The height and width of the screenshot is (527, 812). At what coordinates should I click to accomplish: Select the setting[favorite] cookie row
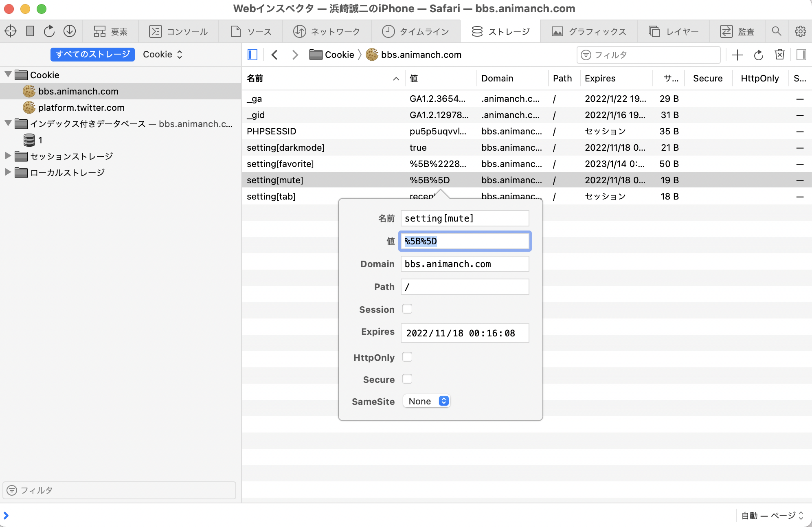click(x=527, y=164)
